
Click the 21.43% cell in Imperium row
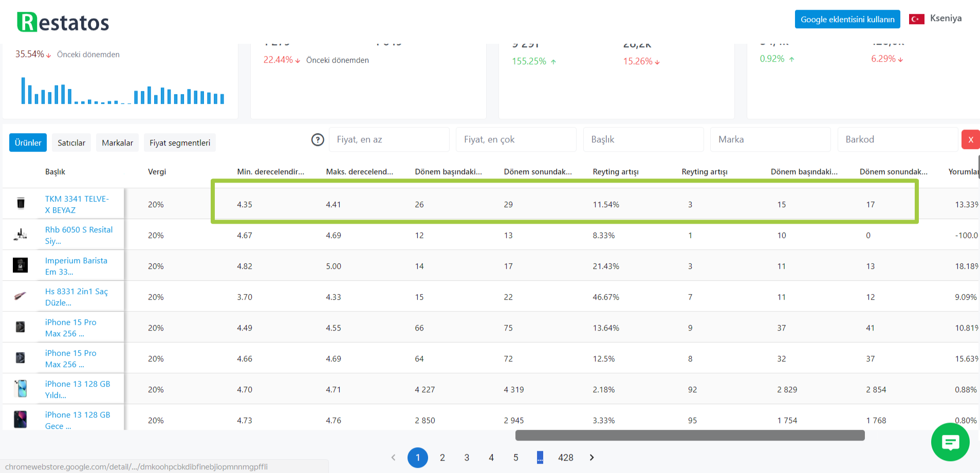(606, 266)
